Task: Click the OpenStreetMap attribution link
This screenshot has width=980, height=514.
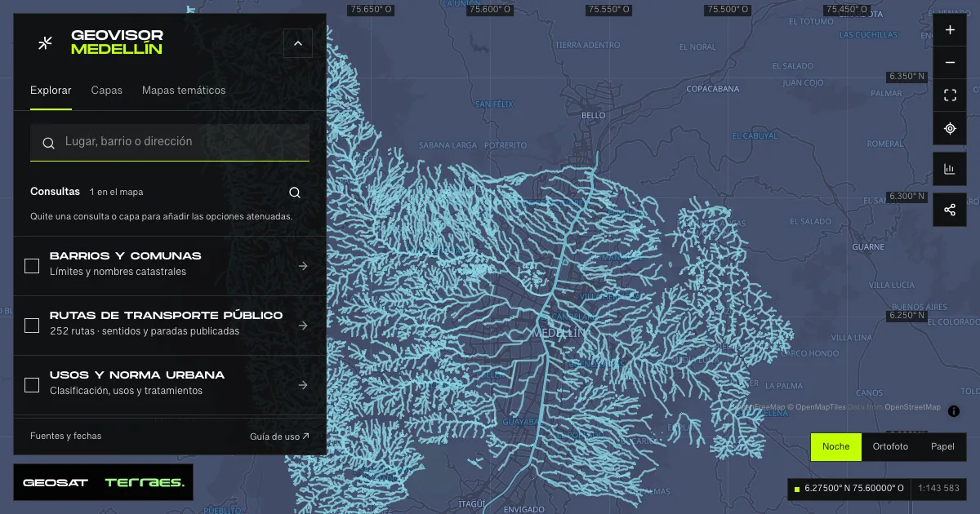Action: pos(912,407)
